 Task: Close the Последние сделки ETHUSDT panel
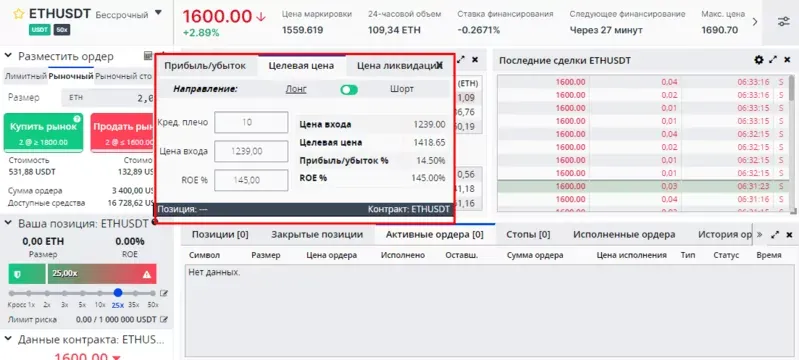(x=787, y=60)
